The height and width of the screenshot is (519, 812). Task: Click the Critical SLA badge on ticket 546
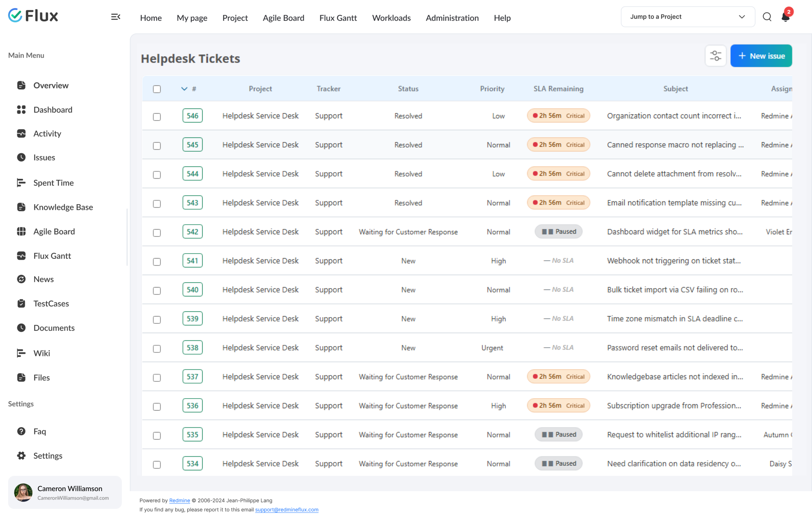click(x=559, y=116)
